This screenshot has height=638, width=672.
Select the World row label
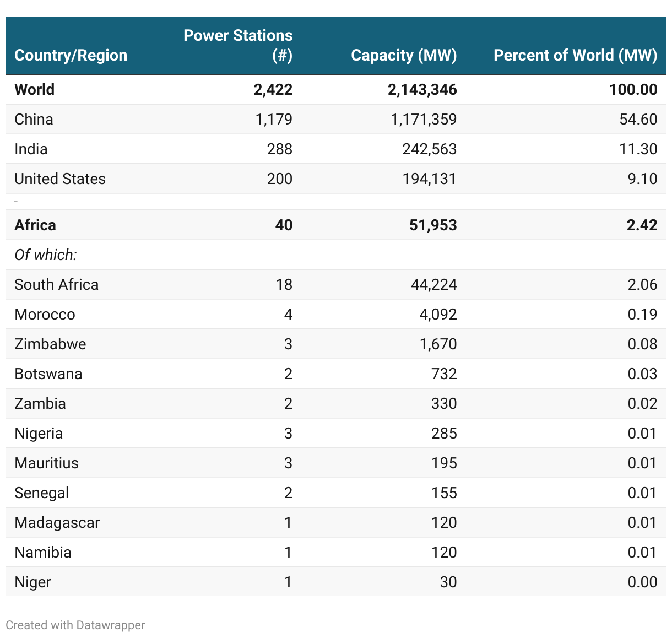tap(35, 89)
